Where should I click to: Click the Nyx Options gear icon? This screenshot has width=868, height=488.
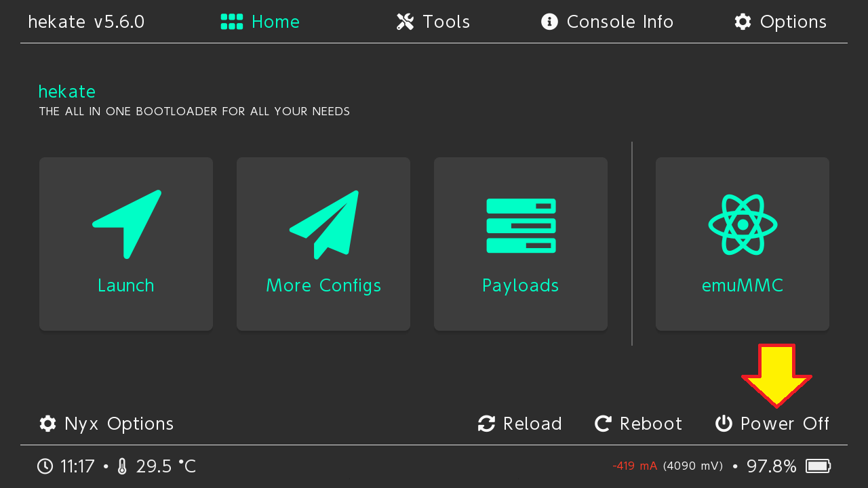47,424
